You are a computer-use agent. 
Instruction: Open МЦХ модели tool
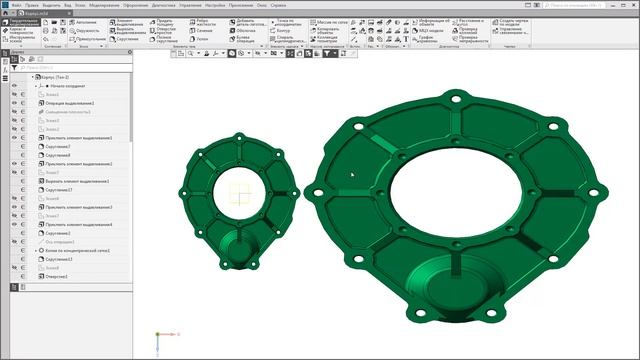(428, 31)
